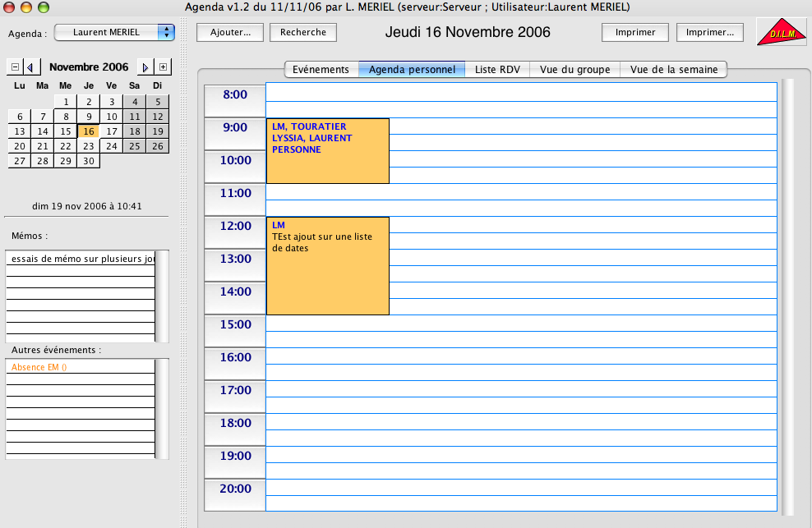Select the 9:00 appointment with TOURATIER LYSSIA
The width and height of the screenshot is (812, 528).
[x=327, y=151]
